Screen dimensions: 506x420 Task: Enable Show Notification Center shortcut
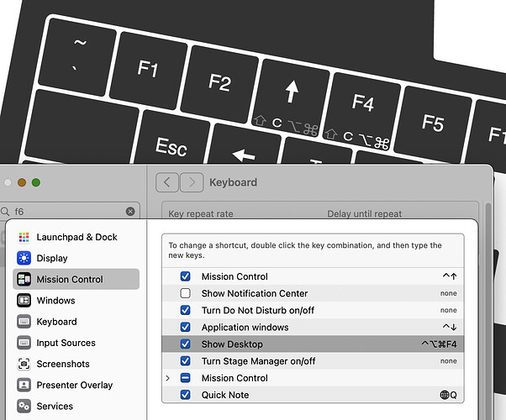point(185,293)
